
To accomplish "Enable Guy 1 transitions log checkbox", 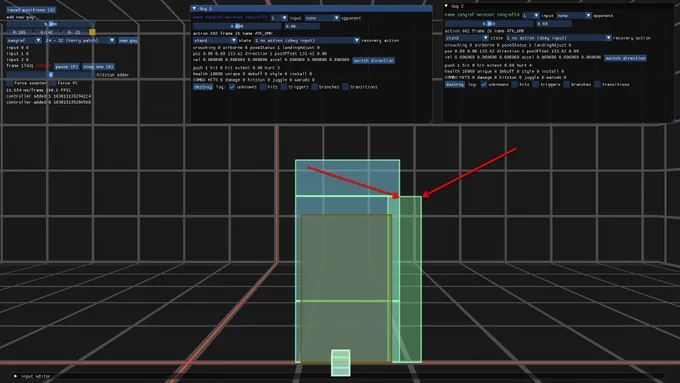I will pos(345,87).
